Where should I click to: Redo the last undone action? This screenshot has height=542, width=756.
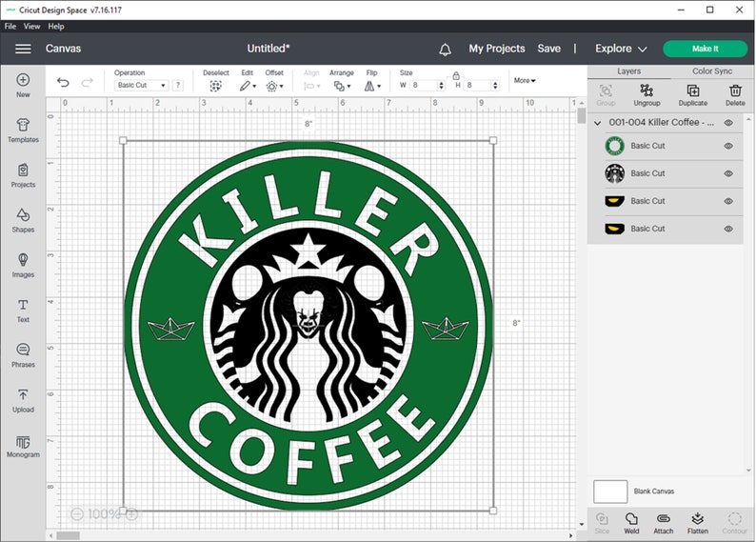click(88, 82)
